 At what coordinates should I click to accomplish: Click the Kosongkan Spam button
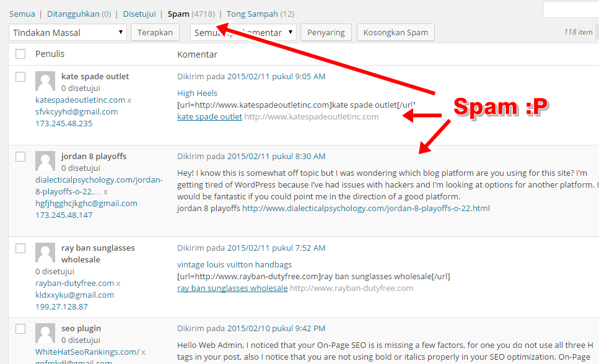click(x=395, y=32)
